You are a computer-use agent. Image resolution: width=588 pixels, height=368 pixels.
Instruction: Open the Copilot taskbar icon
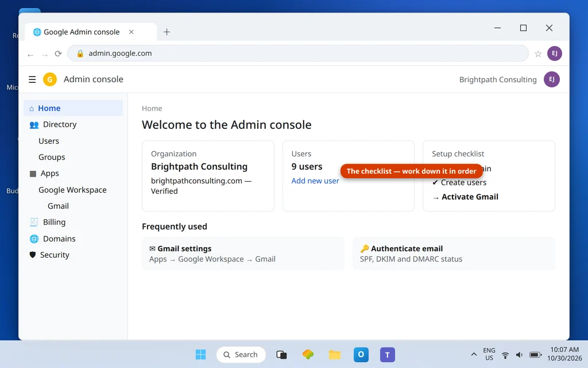pyautogui.click(x=308, y=354)
